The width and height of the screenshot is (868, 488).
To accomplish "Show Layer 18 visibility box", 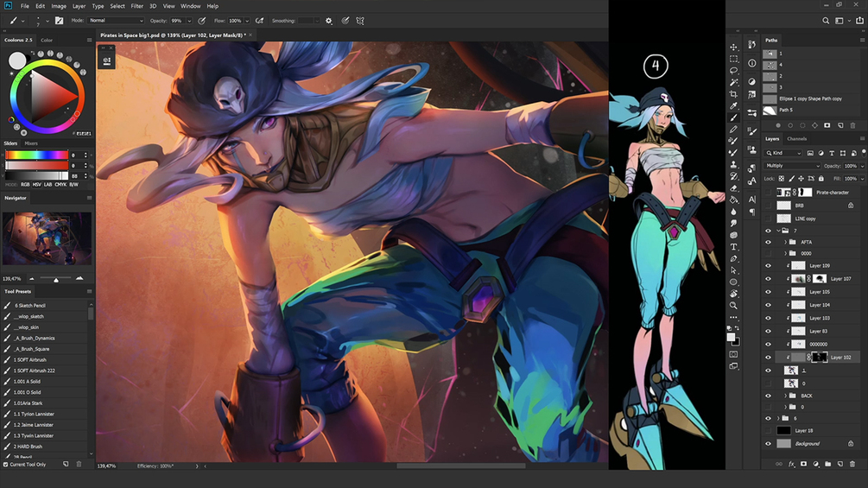I will pos(768,430).
